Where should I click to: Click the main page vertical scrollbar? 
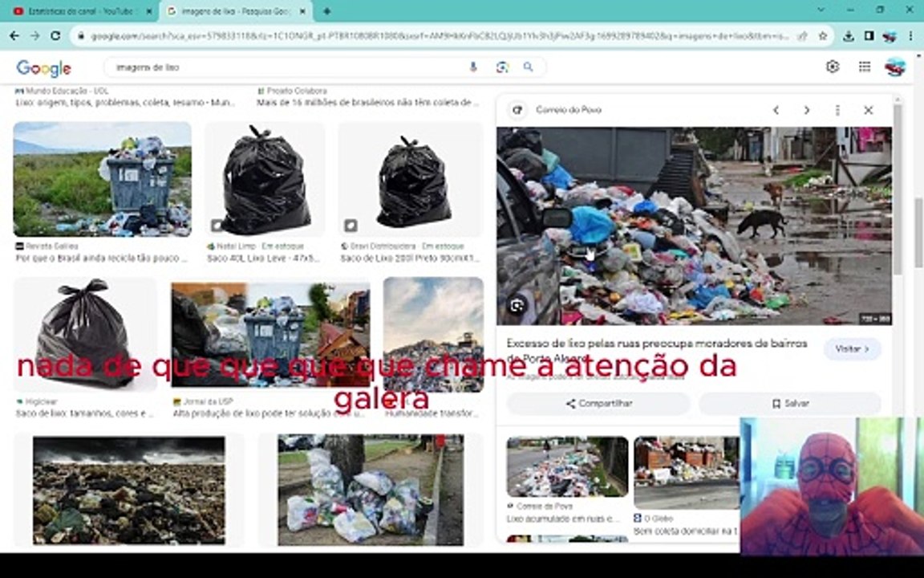pyautogui.click(x=918, y=233)
